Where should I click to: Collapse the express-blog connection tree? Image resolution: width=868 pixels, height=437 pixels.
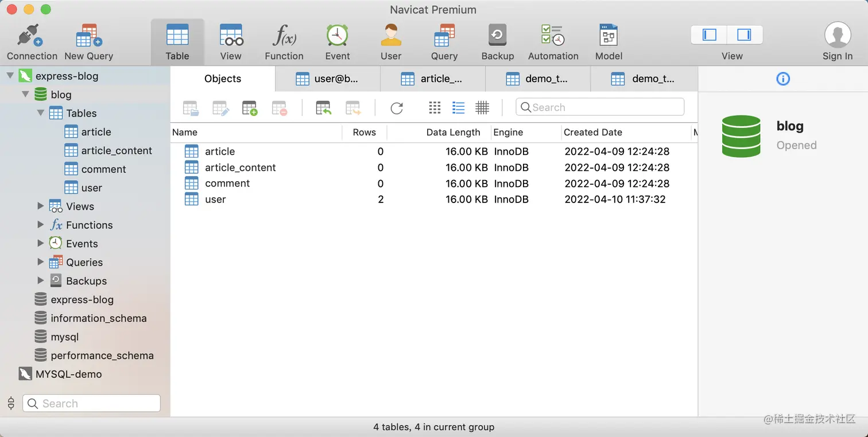tap(10, 76)
